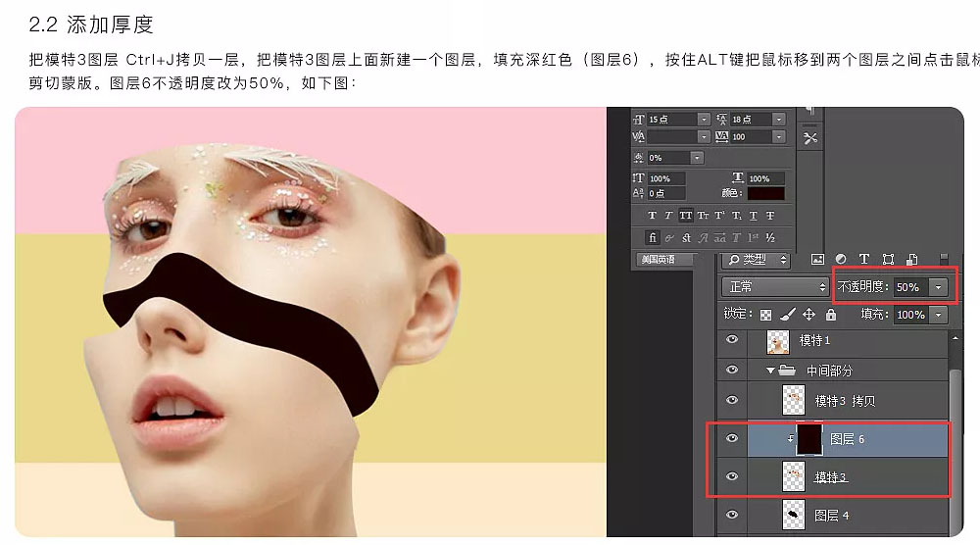The height and width of the screenshot is (545, 980).
Task: Filter layers by pixel layer icon
Action: pyautogui.click(x=817, y=260)
